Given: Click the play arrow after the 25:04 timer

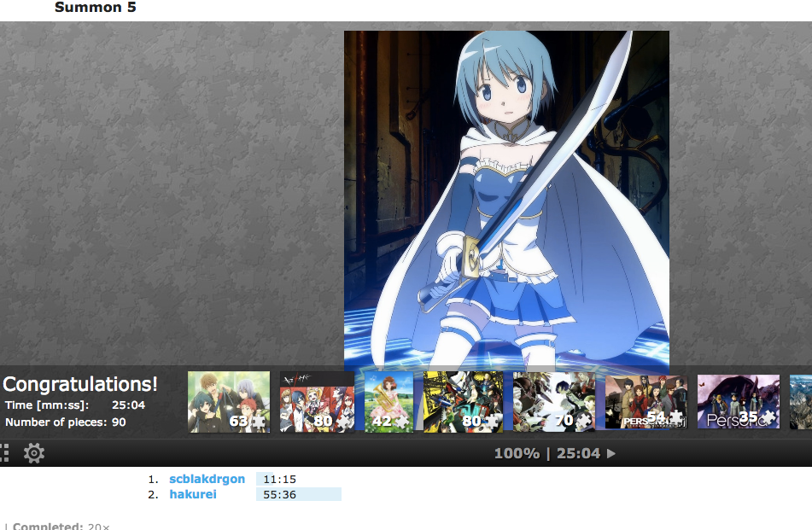Looking at the screenshot, I should tap(611, 454).
